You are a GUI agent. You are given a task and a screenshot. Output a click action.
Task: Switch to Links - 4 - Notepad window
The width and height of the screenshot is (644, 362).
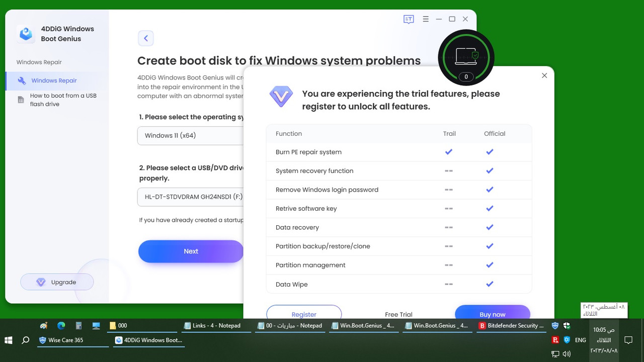[x=216, y=326]
